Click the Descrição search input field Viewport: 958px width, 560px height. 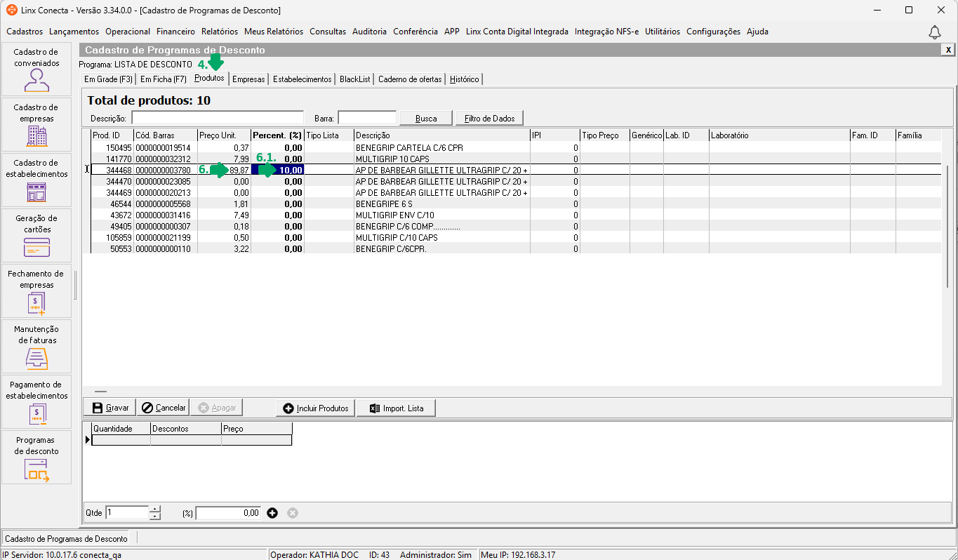(x=218, y=118)
